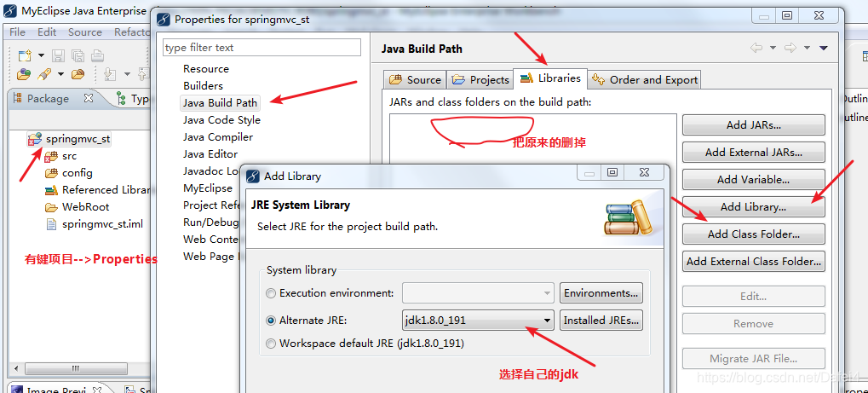Open the Edit menu
The width and height of the screenshot is (868, 393).
47,32
